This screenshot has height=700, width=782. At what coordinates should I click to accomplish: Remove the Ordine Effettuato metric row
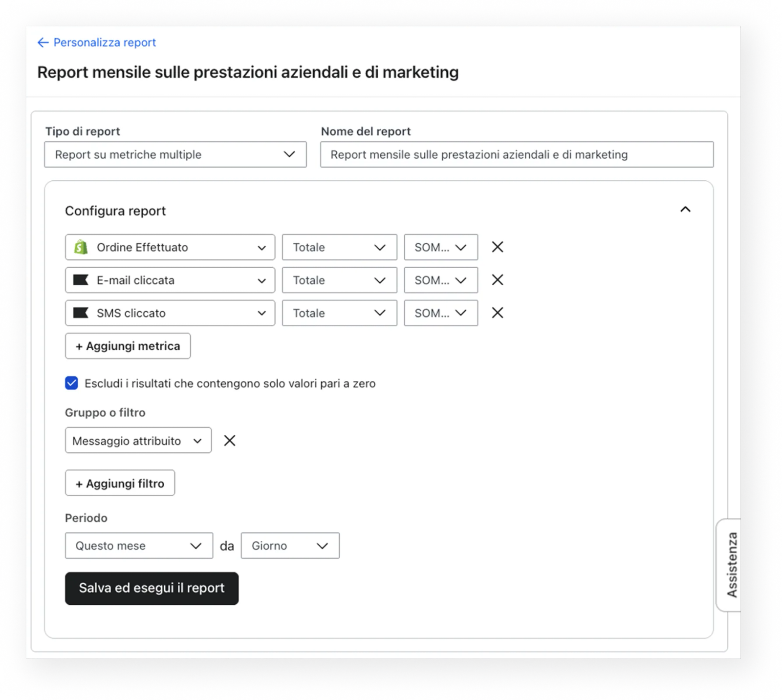[x=497, y=247]
